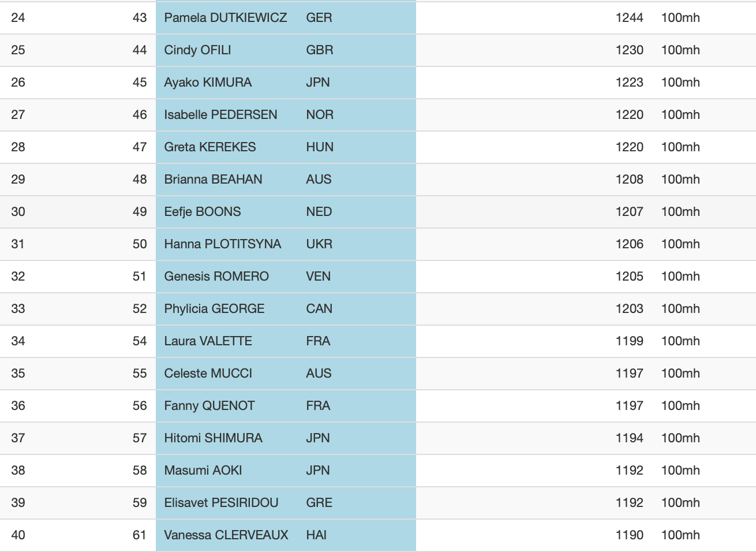756x552 pixels.
Task: Open Fanny QUENOT row entry
Action: click(x=209, y=406)
